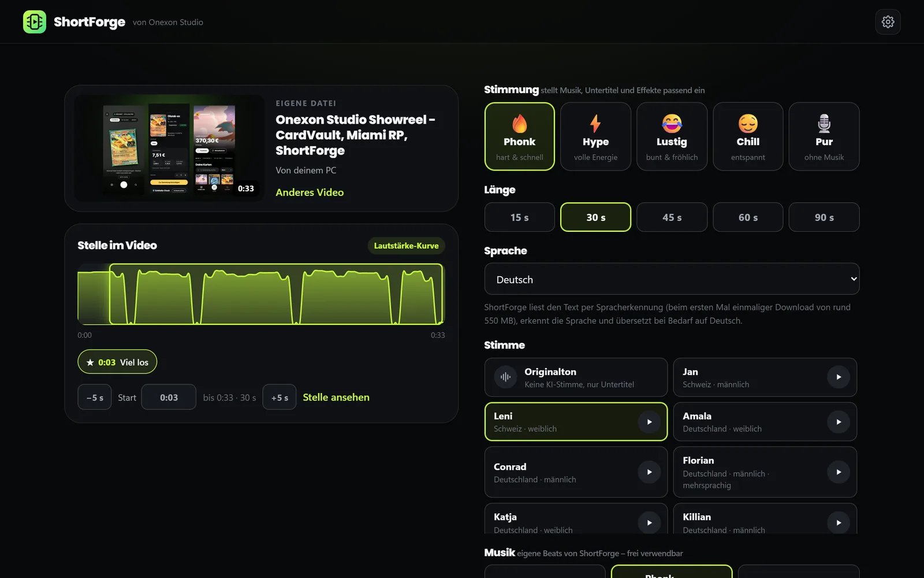Play Amala voice preview
This screenshot has width=924, height=578.
838,422
